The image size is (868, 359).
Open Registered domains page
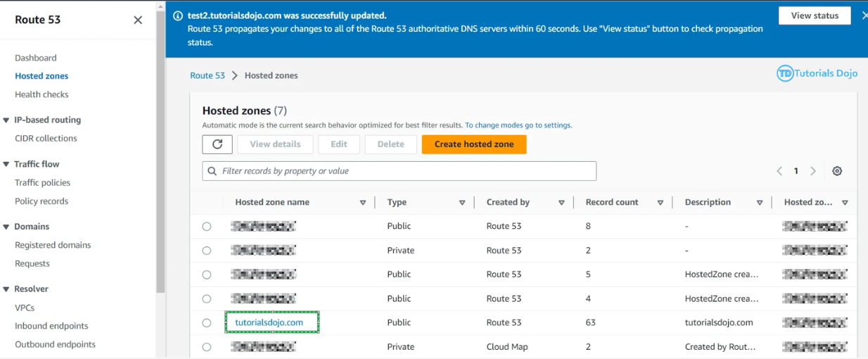coord(53,246)
